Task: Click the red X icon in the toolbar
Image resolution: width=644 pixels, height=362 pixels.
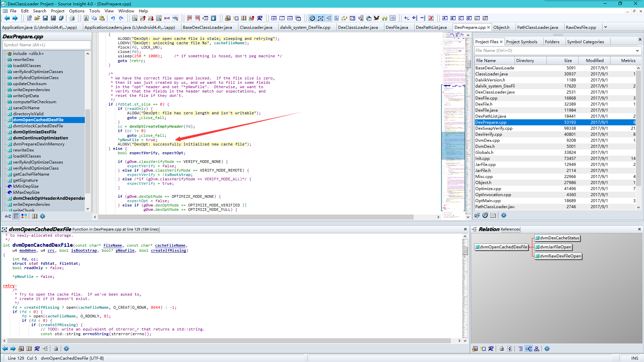Action: pos(431,18)
